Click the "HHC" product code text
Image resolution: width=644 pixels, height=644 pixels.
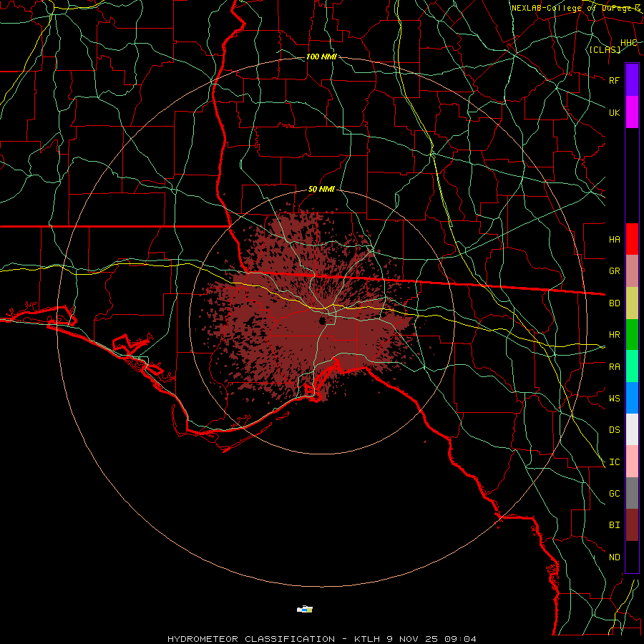(x=628, y=43)
